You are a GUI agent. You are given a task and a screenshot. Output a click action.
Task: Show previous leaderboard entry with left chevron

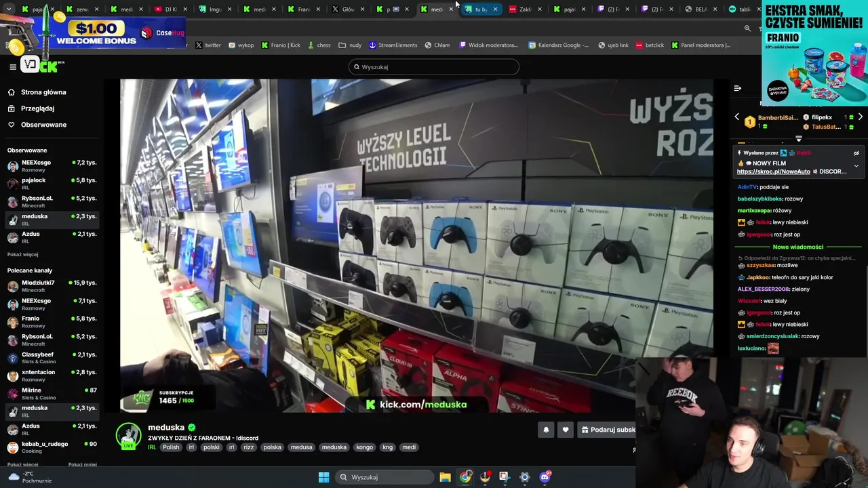(737, 117)
